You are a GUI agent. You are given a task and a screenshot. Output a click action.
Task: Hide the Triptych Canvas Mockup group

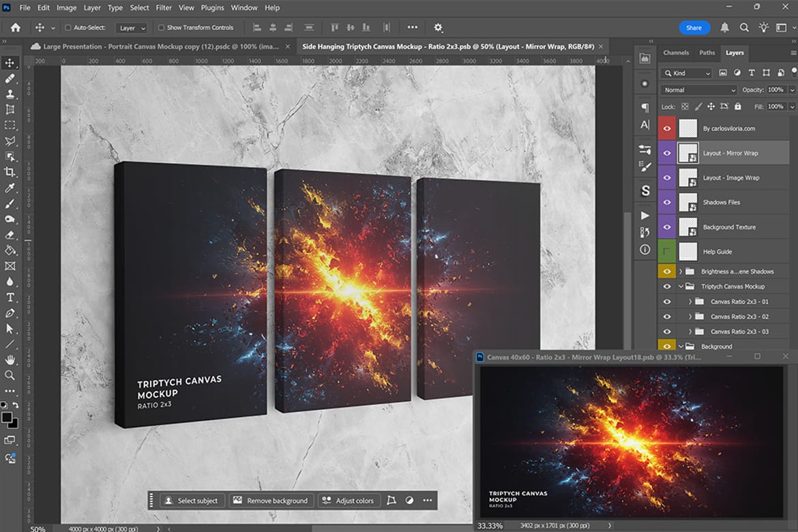click(x=666, y=286)
